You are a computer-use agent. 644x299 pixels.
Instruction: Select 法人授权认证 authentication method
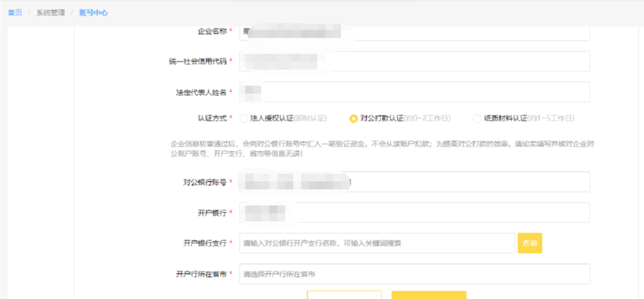(x=244, y=119)
